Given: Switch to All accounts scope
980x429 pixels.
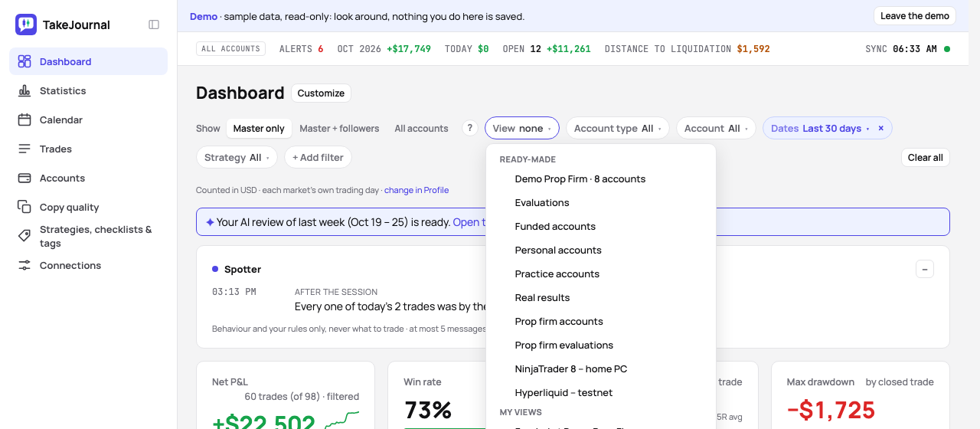Looking at the screenshot, I should pos(421,128).
